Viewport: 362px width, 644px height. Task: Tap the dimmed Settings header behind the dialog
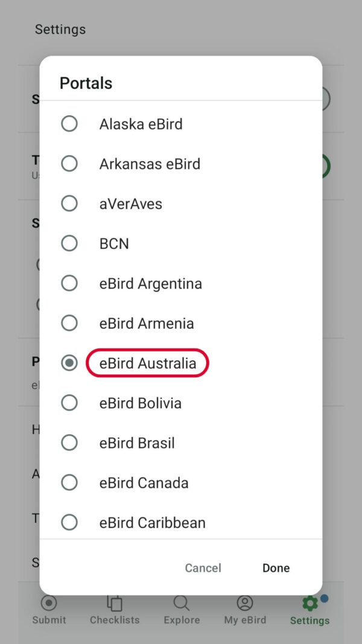[60, 29]
